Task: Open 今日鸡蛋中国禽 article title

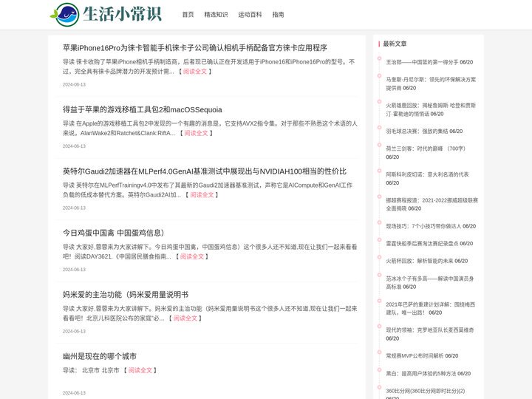Action: pos(113,233)
